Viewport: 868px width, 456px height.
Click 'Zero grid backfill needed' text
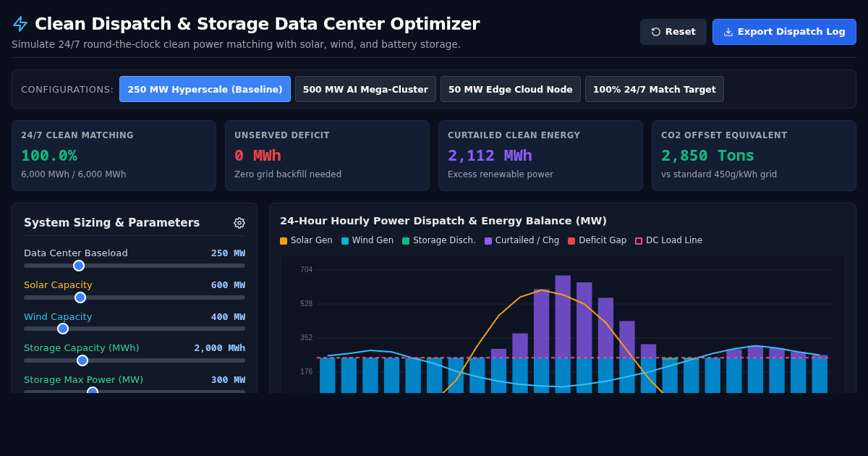coord(288,174)
